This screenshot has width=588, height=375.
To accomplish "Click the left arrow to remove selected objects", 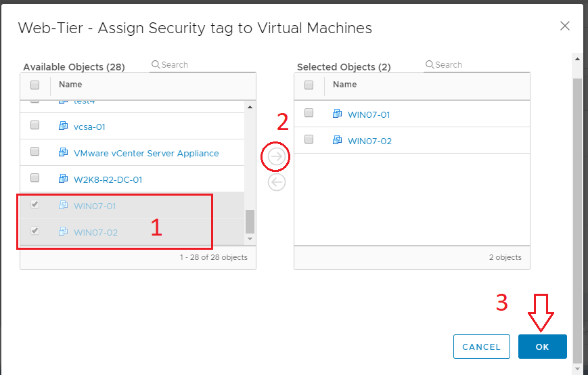I will [x=276, y=182].
